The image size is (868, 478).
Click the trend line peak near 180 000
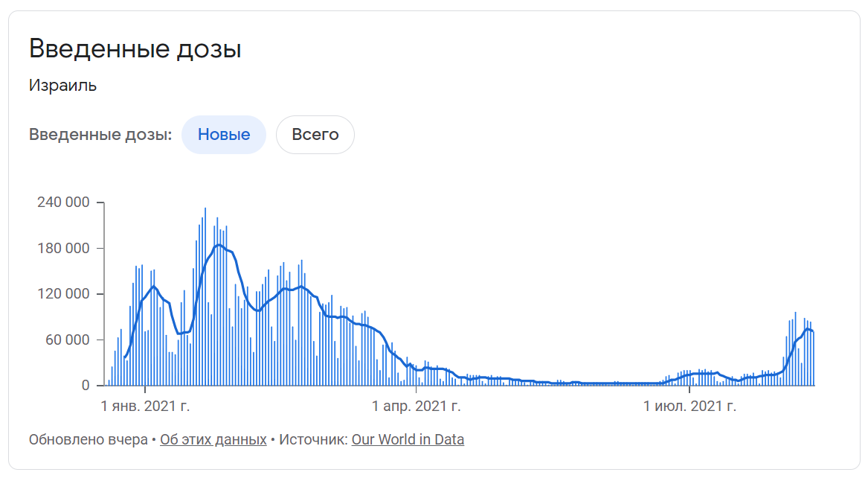(219, 245)
